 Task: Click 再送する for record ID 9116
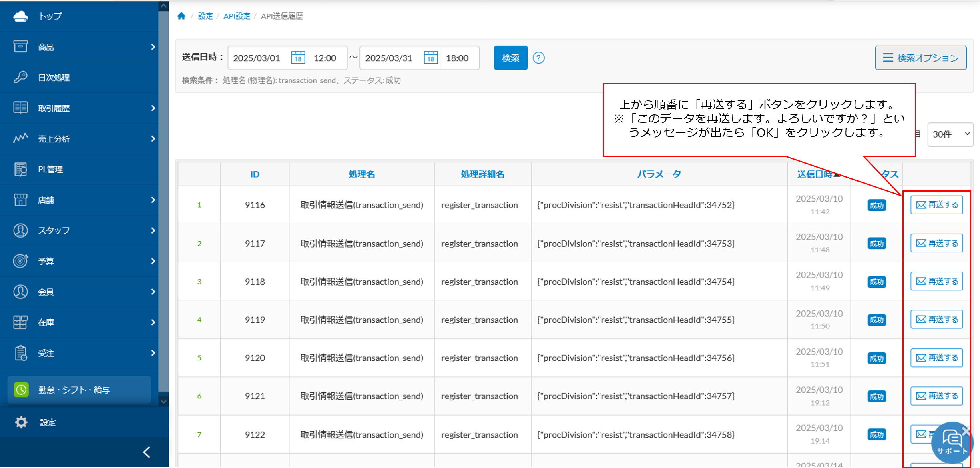pos(936,205)
